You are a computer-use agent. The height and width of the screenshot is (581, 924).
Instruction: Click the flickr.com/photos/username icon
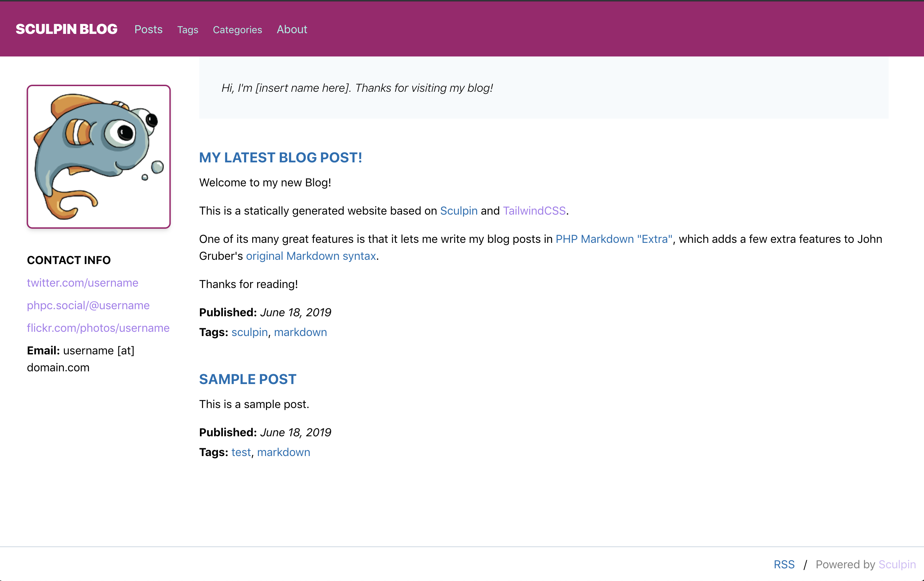tap(98, 327)
